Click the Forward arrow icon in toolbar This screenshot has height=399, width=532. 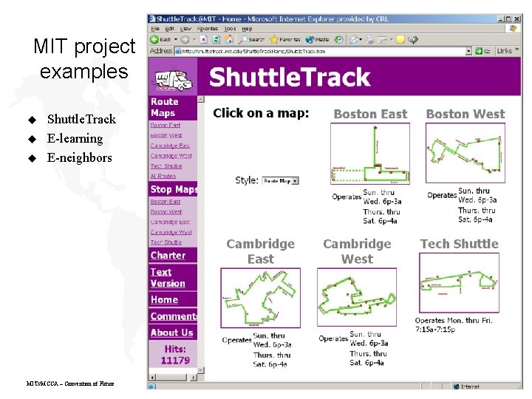pyautogui.click(x=185, y=40)
